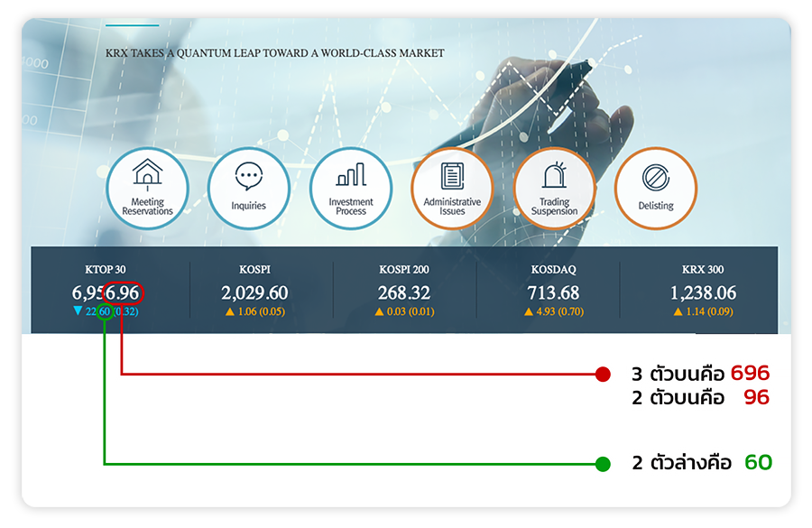Screen dimensions: 812x528
Task: Select the KTOP 30 index label
Action: point(106,270)
